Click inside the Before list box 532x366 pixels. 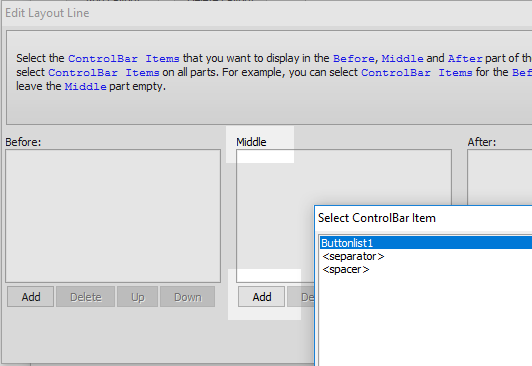tap(113, 216)
